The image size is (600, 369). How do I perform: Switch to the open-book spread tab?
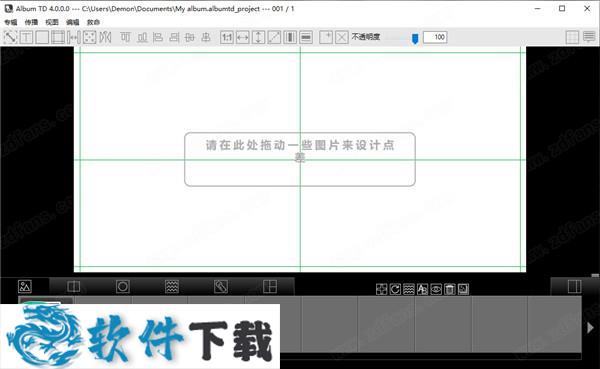point(73,286)
